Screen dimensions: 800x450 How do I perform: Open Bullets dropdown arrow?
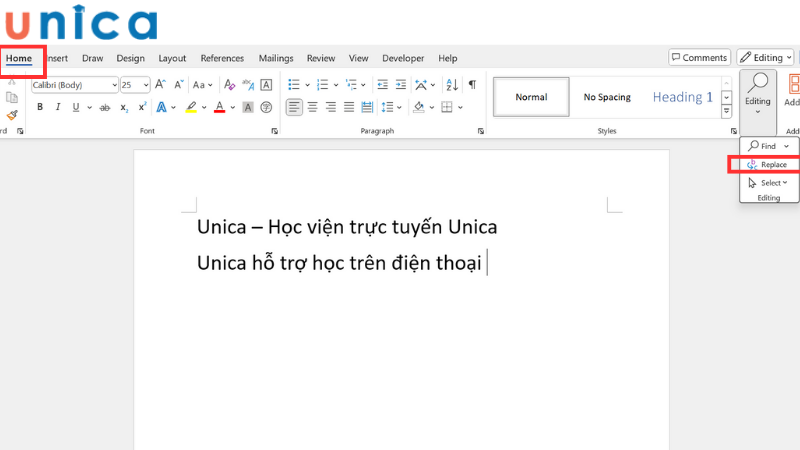point(307,85)
